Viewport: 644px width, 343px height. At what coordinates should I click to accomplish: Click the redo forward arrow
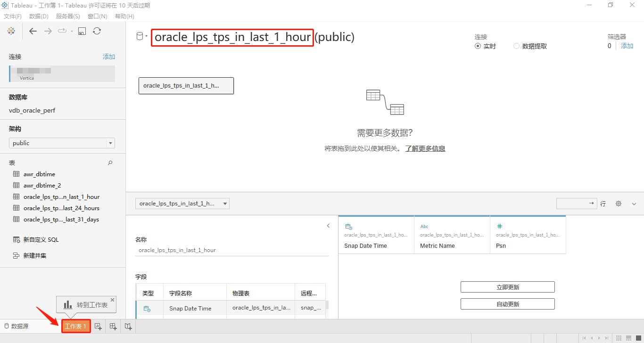[48, 31]
